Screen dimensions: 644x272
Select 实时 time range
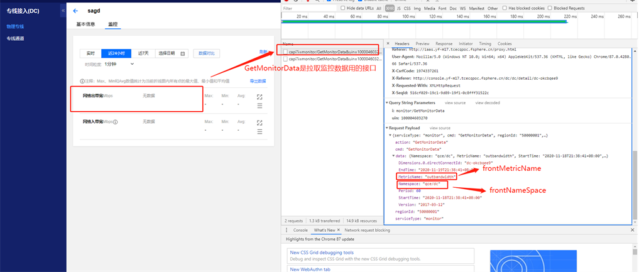click(90, 53)
